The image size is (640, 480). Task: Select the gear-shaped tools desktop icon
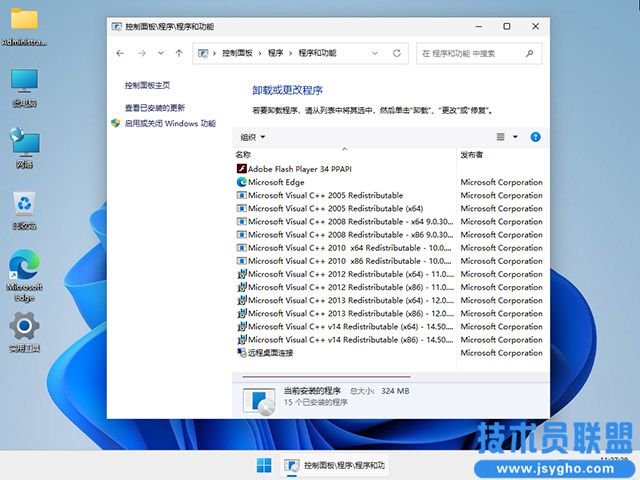pyautogui.click(x=24, y=332)
